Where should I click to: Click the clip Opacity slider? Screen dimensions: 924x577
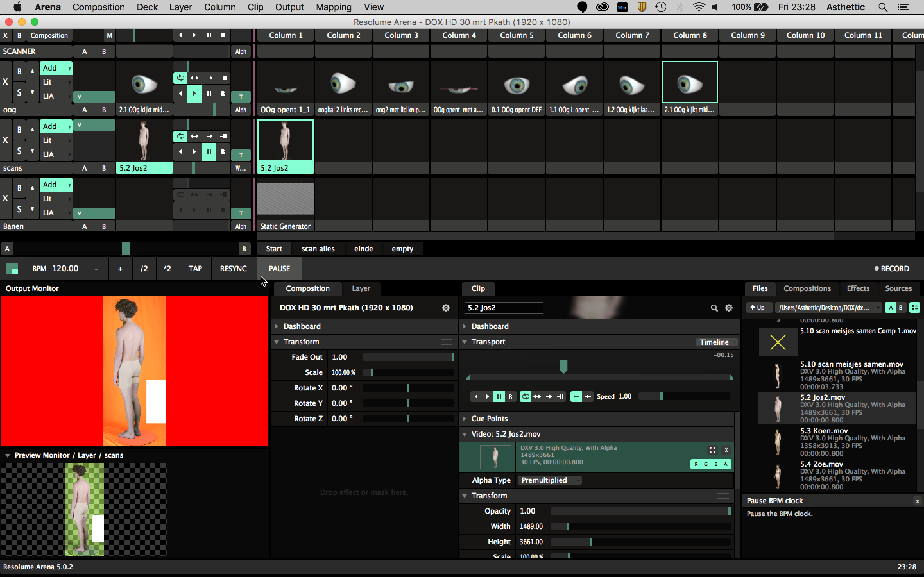pyautogui.click(x=640, y=511)
